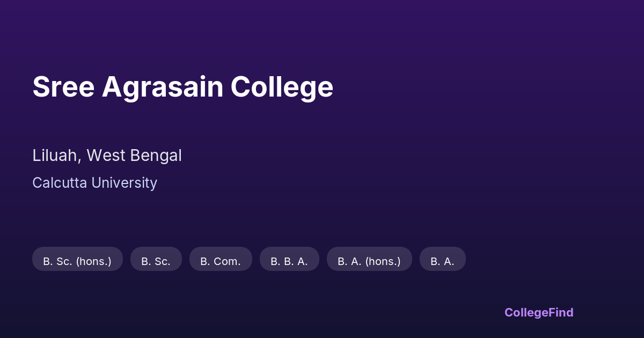Click the Sree Agrasain College title

click(x=182, y=86)
